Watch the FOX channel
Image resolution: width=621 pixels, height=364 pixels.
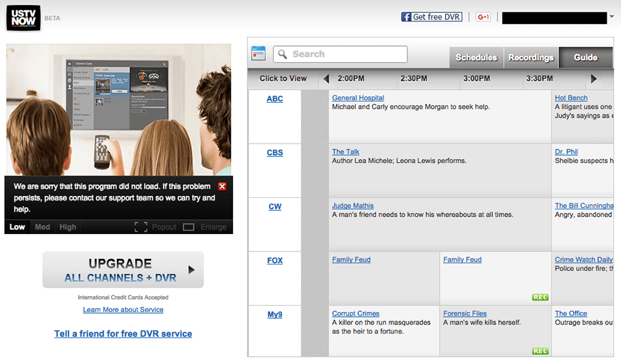coord(275,261)
